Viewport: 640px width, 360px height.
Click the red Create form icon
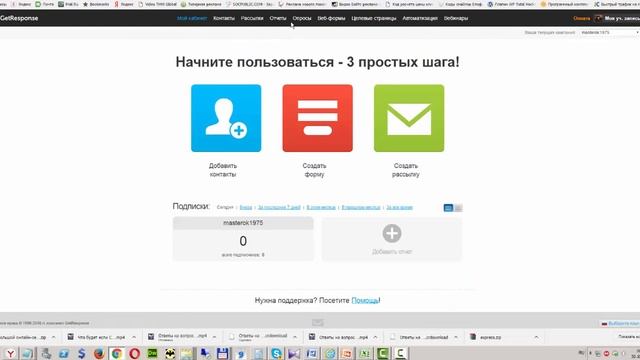pos(318,118)
